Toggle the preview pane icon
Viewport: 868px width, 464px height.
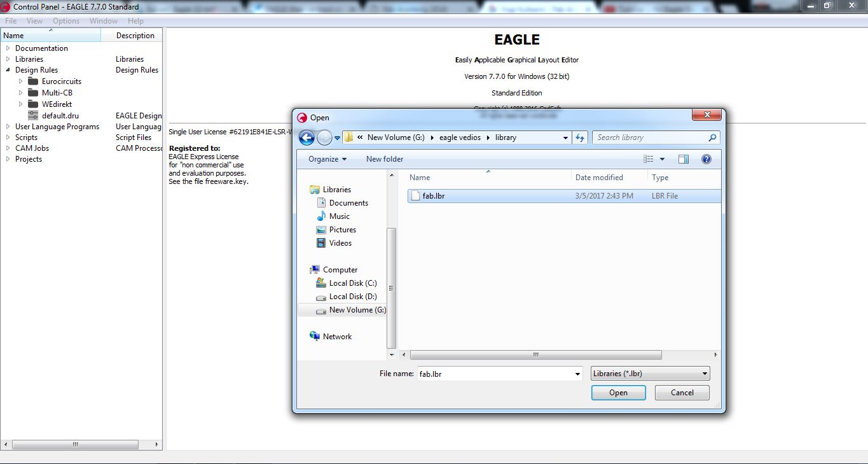(x=684, y=159)
